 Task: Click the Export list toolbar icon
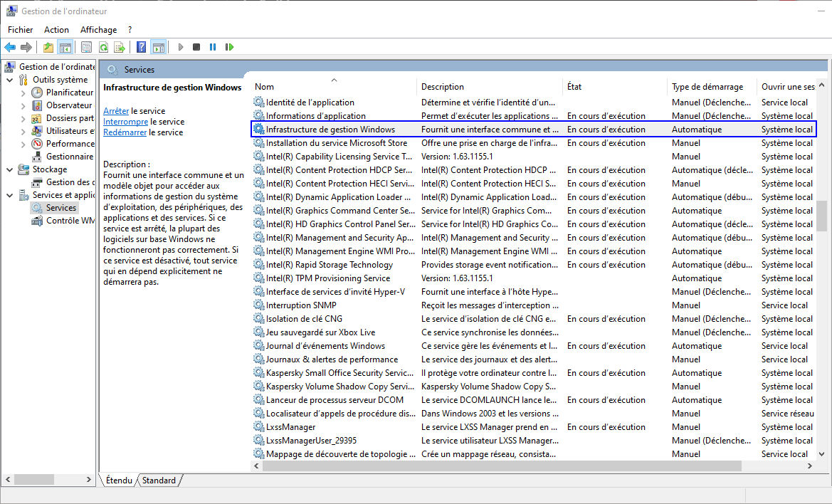[x=120, y=47]
